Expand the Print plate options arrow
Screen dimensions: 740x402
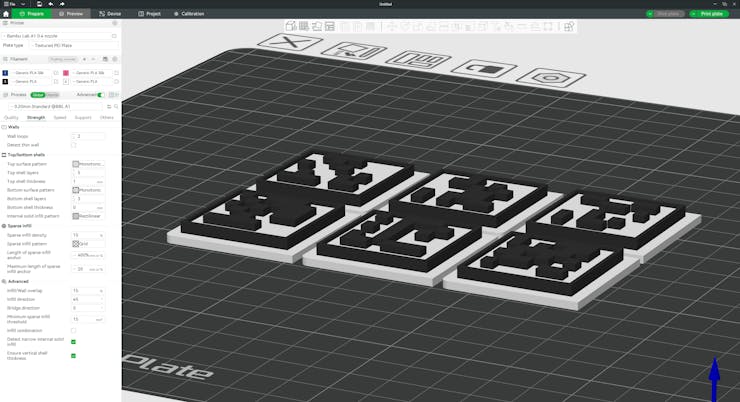point(693,14)
